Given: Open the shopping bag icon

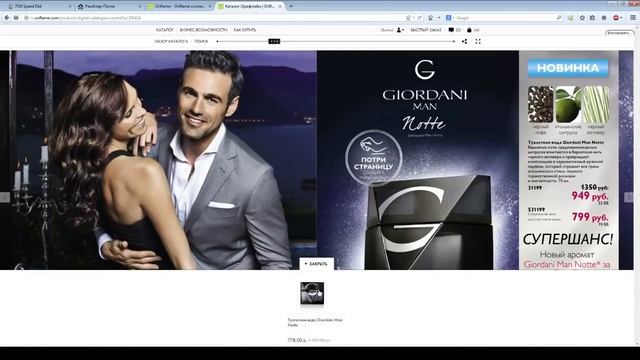Looking at the screenshot, I should pyautogui.click(x=469, y=30).
